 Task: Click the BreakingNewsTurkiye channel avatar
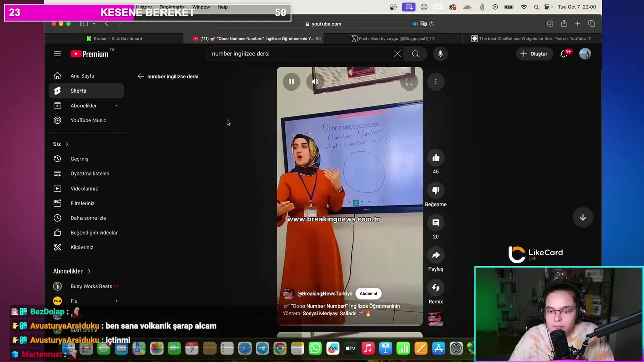click(x=288, y=294)
